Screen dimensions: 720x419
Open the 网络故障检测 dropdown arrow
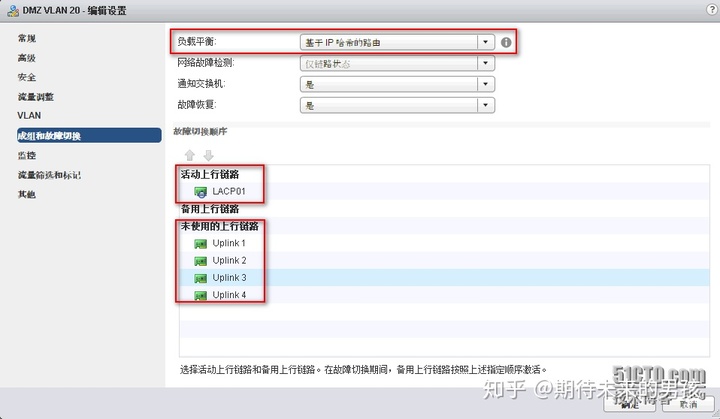tap(485, 63)
